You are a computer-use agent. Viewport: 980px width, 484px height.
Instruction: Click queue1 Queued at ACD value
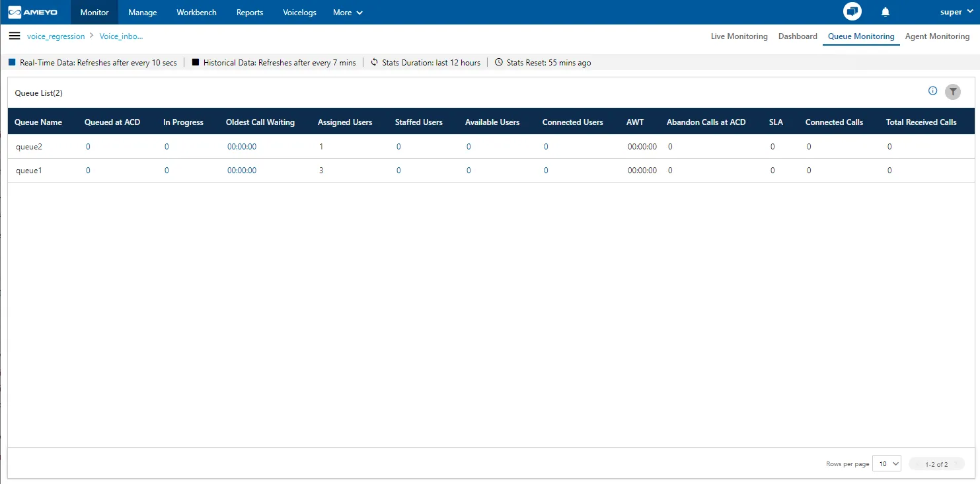88,171
